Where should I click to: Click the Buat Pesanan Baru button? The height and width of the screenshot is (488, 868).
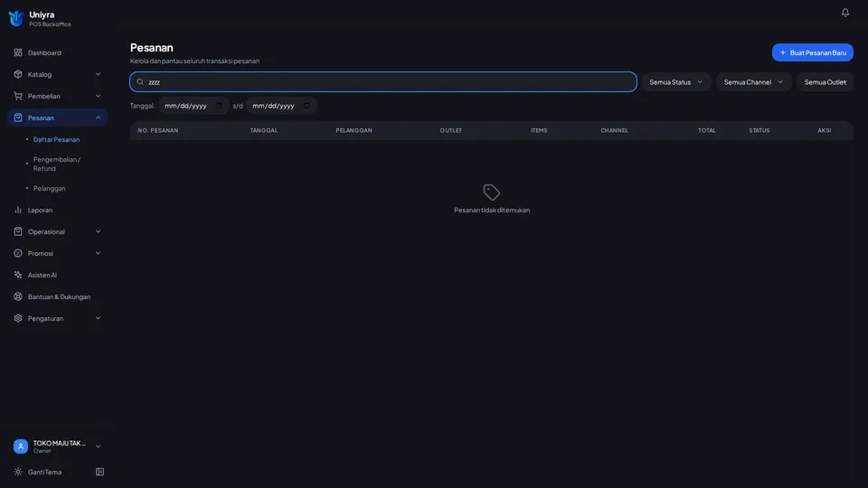[812, 52]
